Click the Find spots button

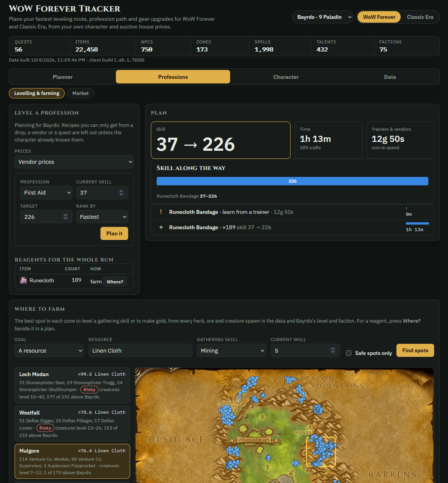(415, 350)
